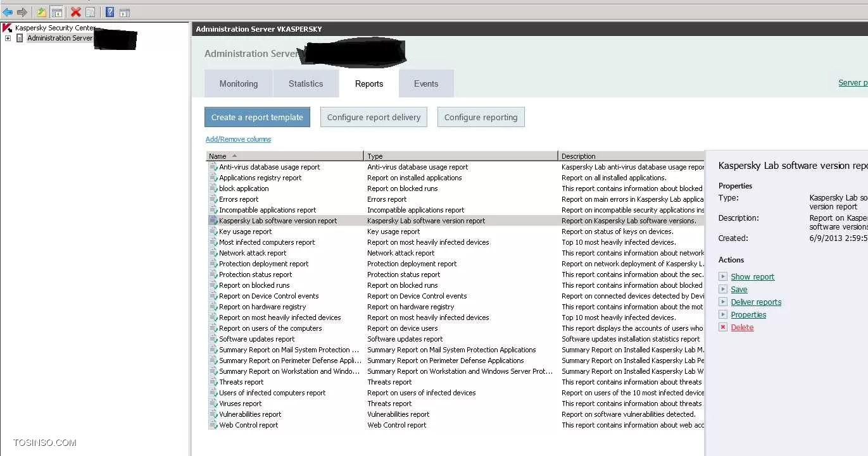The image size is (868, 456).
Task: Click description 'Report on all installed applications.'
Action: pos(614,178)
